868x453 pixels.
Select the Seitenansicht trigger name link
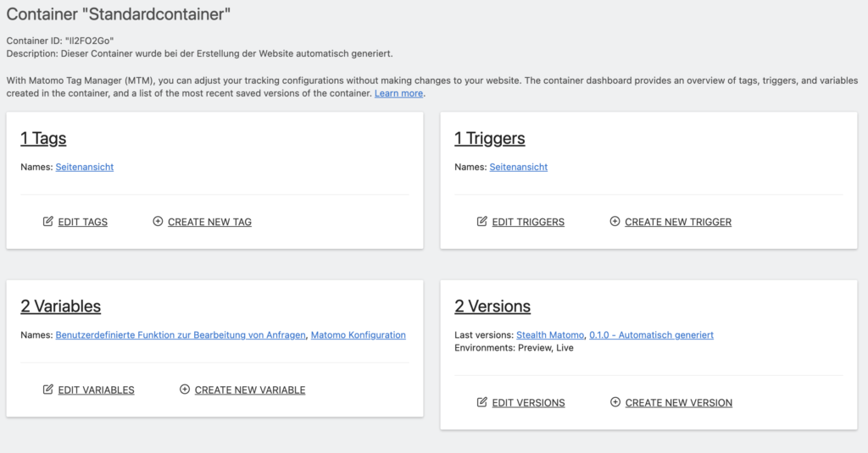519,167
